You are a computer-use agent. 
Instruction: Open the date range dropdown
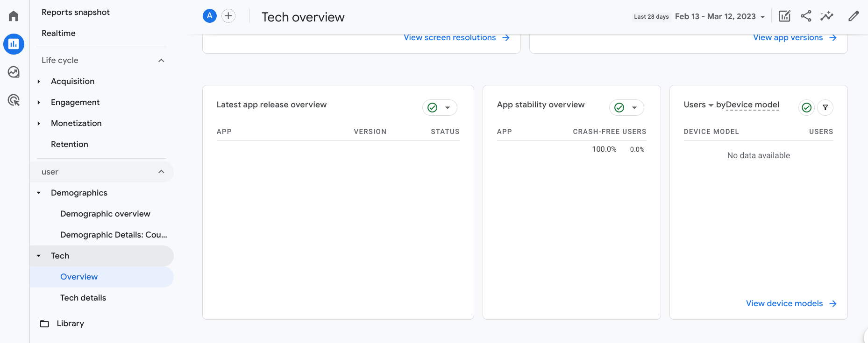[x=720, y=17]
